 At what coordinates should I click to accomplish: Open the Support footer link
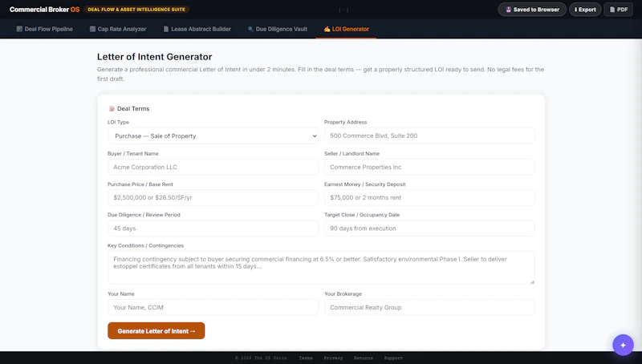coord(393,358)
